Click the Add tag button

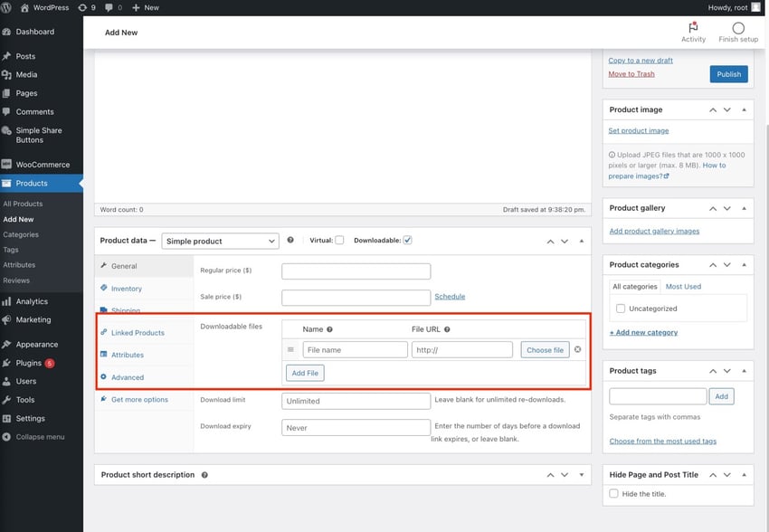(721, 396)
